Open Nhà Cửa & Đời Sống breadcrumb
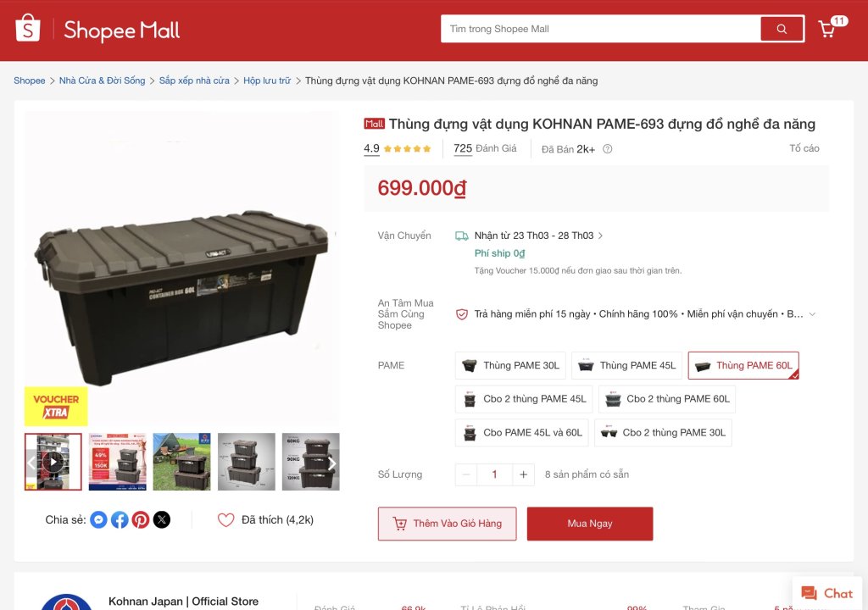868x610 pixels. 102,80
